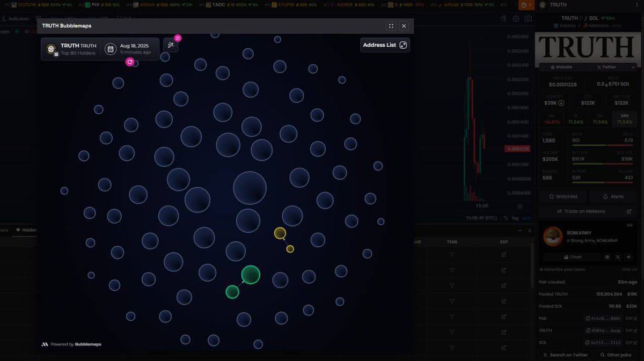Image resolution: width=644 pixels, height=361 pixels.
Task: Open the calendar date picker icon
Action: pos(111,49)
